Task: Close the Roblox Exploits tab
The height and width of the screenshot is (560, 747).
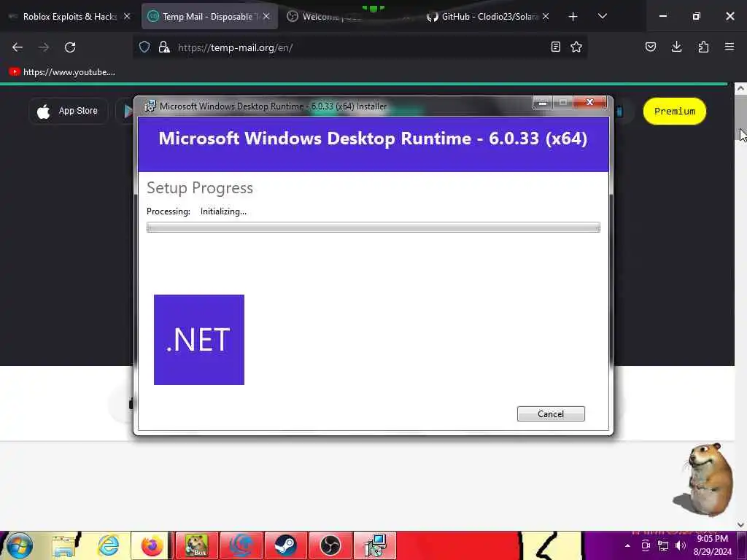Action: (127, 17)
